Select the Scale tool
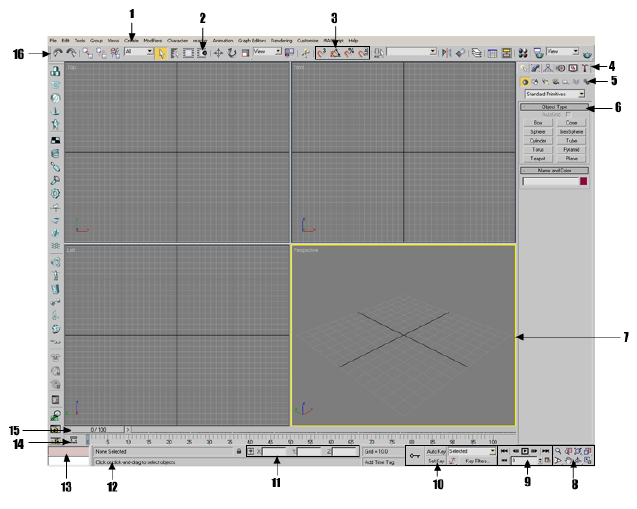Image resolution: width=637 pixels, height=509 pixels. tap(245, 53)
